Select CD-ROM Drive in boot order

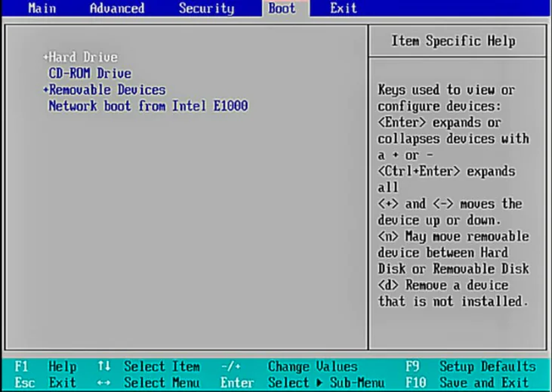(x=89, y=74)
